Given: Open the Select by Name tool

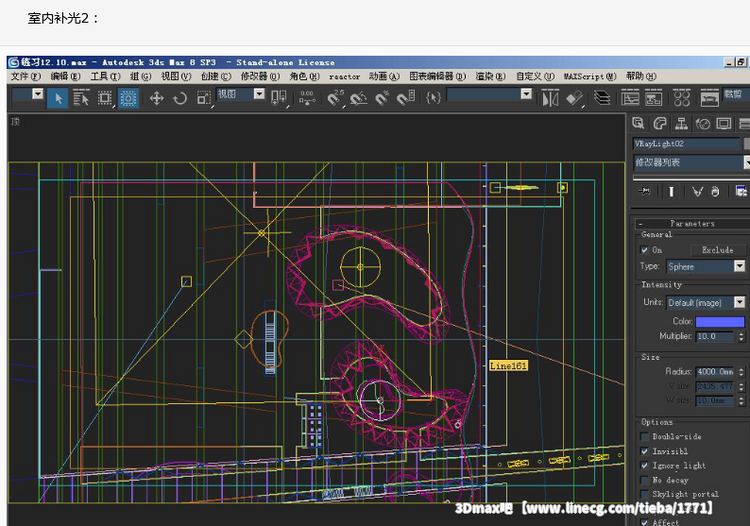Looking at the screenshot, I should pos(81,99).
